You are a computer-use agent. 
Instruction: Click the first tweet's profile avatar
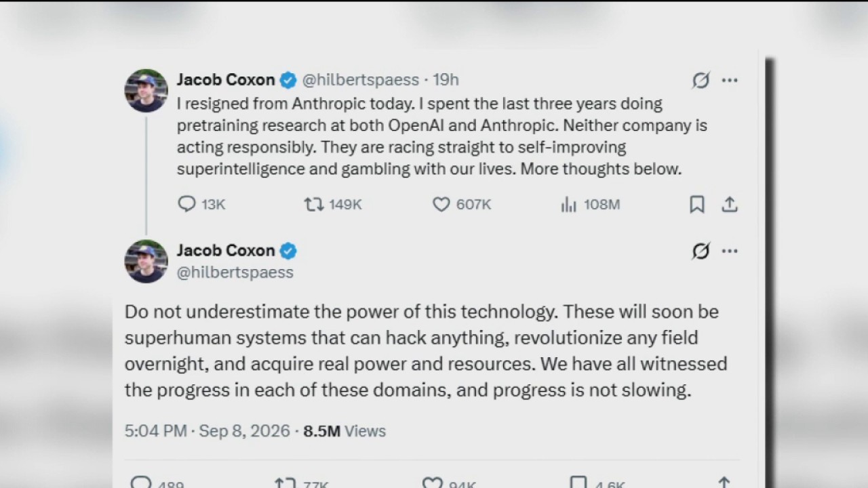[146, 91]
